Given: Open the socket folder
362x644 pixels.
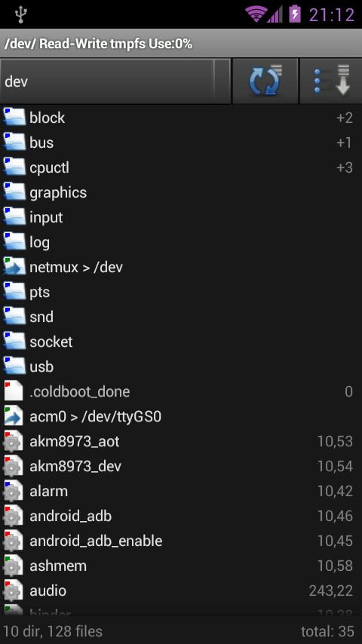Looking at the screenshot, I should (181, 342).
